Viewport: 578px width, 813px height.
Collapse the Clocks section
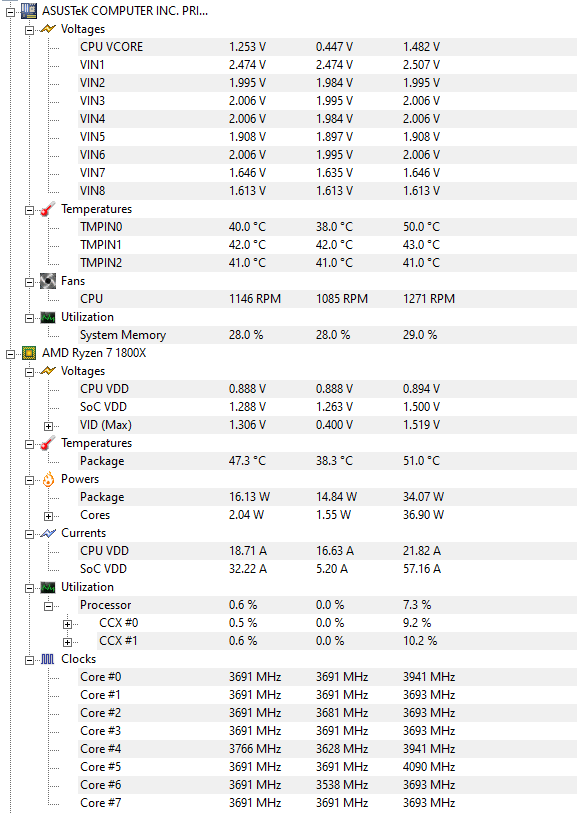click(30, 660)
